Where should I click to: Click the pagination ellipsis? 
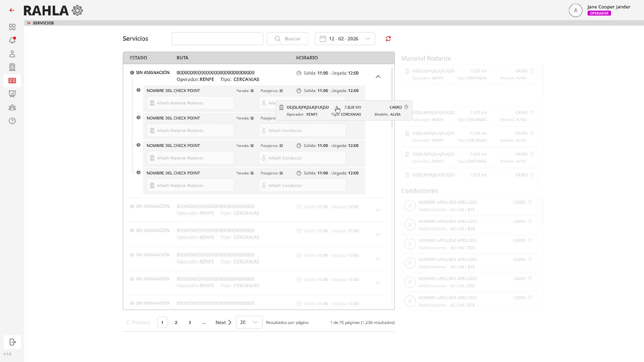pyautogui.click(x=204, y=322)
